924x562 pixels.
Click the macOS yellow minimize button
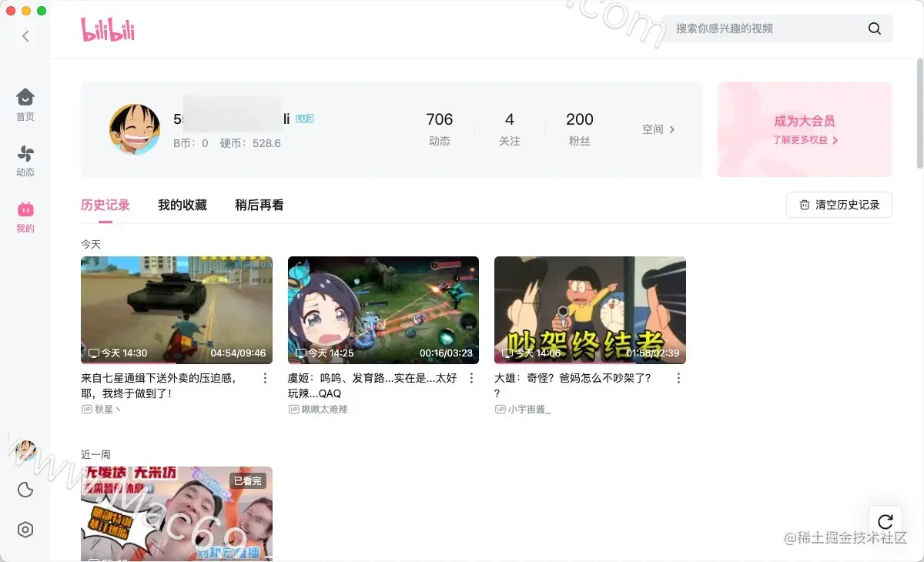coord(26,11)
